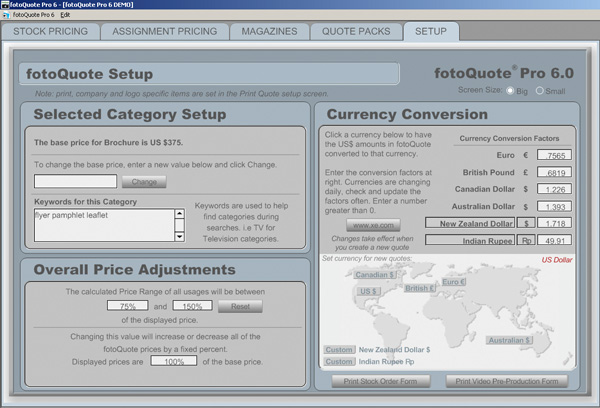Viewport: 600px width, 408px height.
Task: Click the small icon beside the fotoQuote Pro 6 menu
Action: [x=6, y=16]
